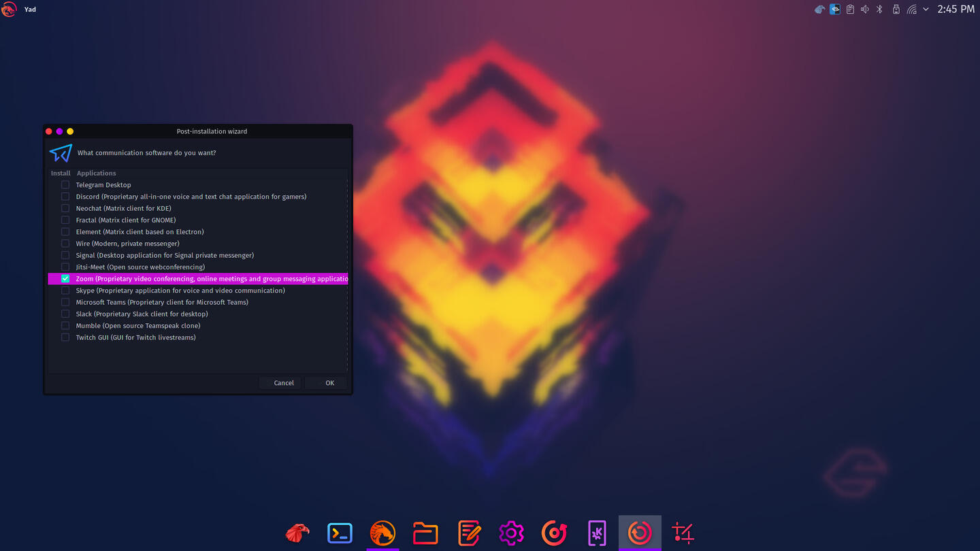
Task: Click the purple window button in wizard title bar
Action: [x=59, y=131]
